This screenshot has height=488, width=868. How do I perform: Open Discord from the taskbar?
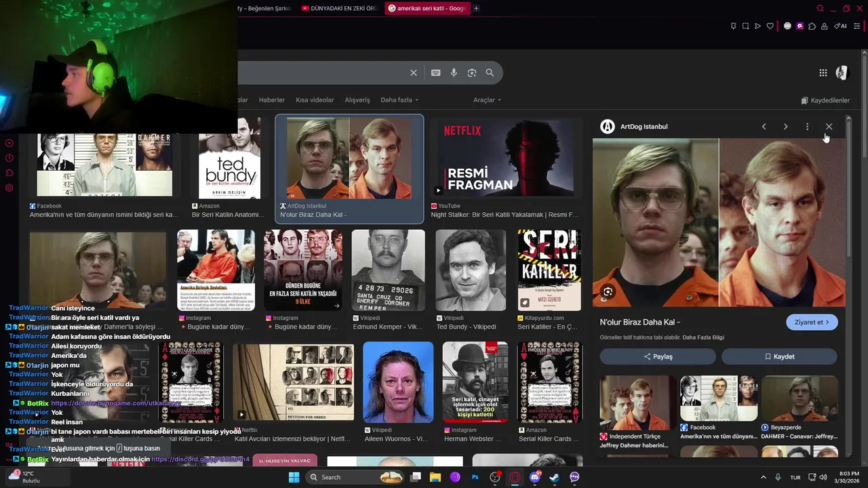tap(535, 477)
